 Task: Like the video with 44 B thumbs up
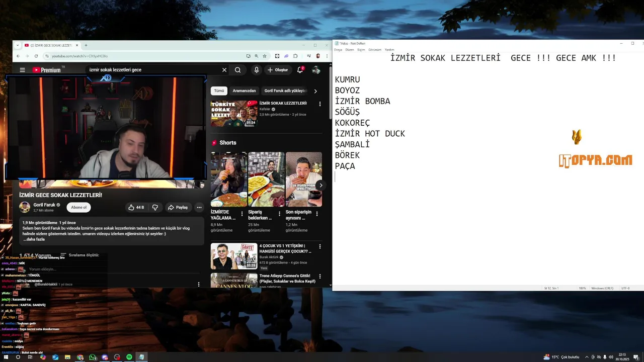(136, 207)
